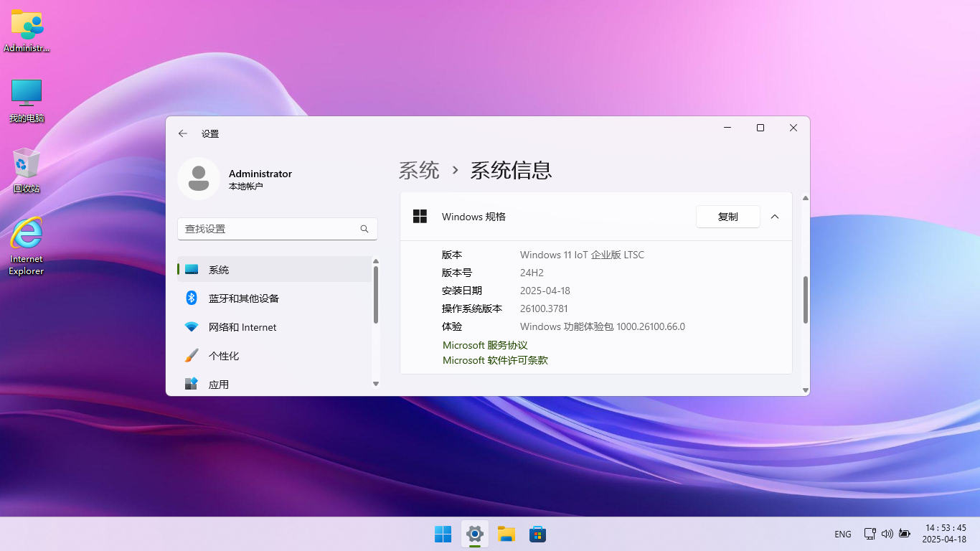Select 蓝牙和其他设备 in the sidebar

(274, 298)
